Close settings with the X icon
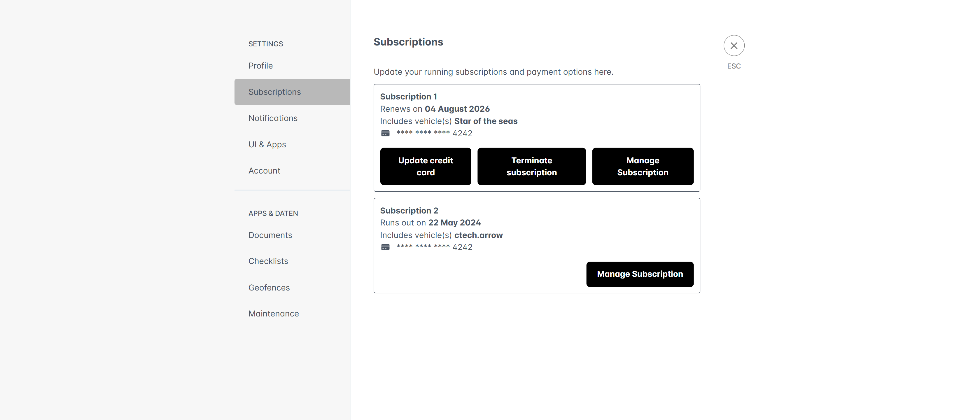 pyautogui.click(x=734, y=46)
